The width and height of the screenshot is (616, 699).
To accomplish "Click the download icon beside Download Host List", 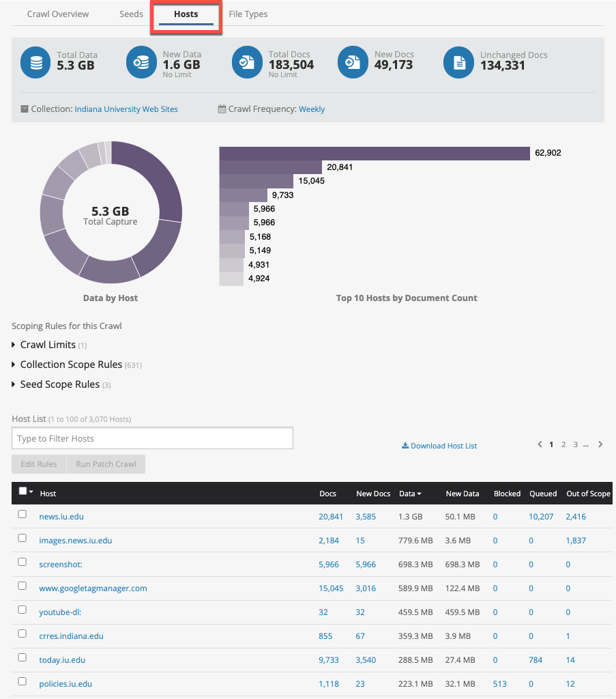I will (405, 445).
